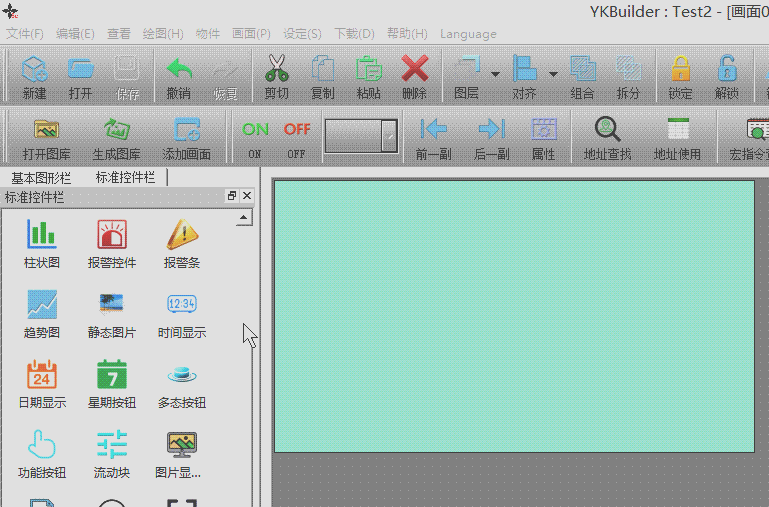Switch to the 基本图形栏 tab
769x507 pixels.
coord(41,178)
